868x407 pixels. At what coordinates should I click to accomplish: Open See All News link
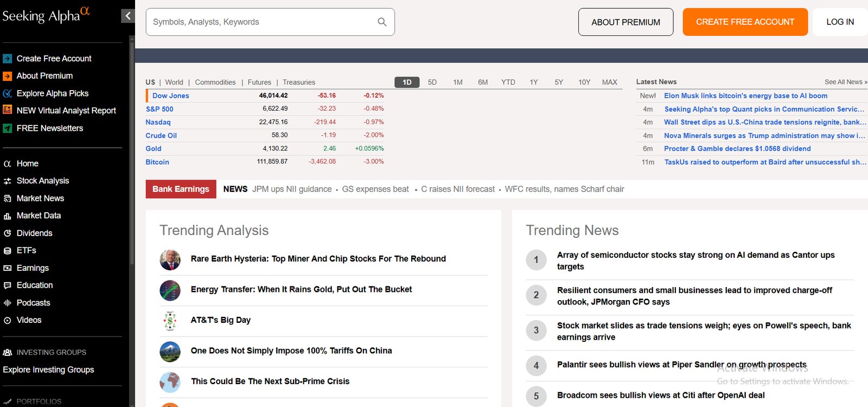[846, 82]
